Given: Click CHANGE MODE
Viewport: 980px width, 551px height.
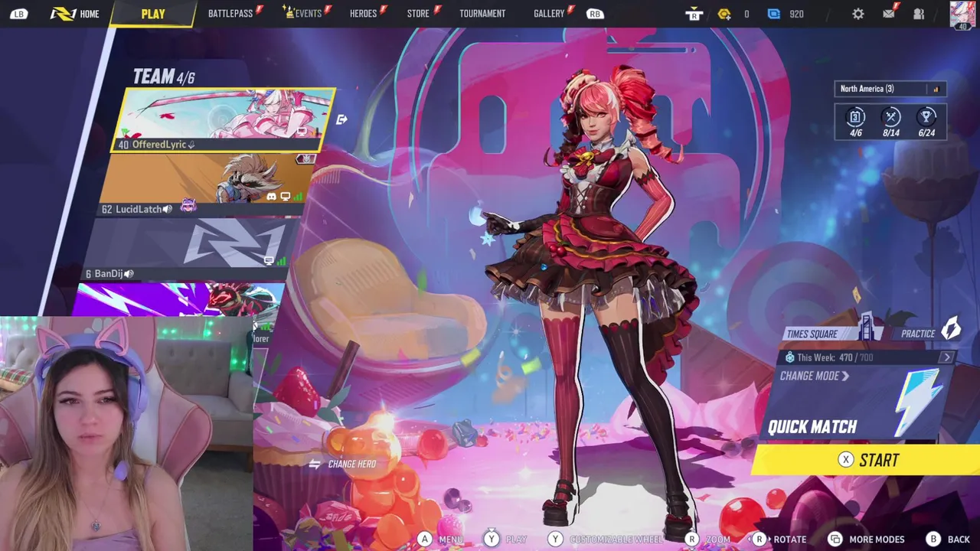Looking at the screenshot, I should [814, 376].
